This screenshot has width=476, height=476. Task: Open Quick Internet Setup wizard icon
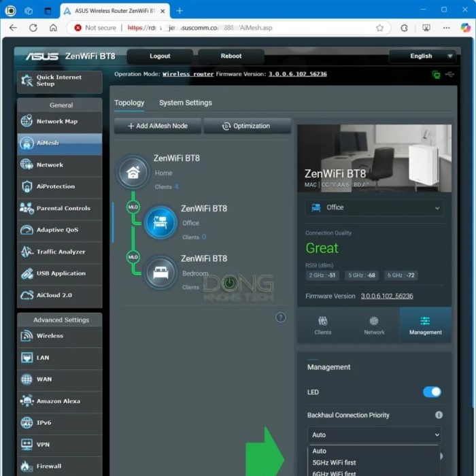tap(27, 80)
